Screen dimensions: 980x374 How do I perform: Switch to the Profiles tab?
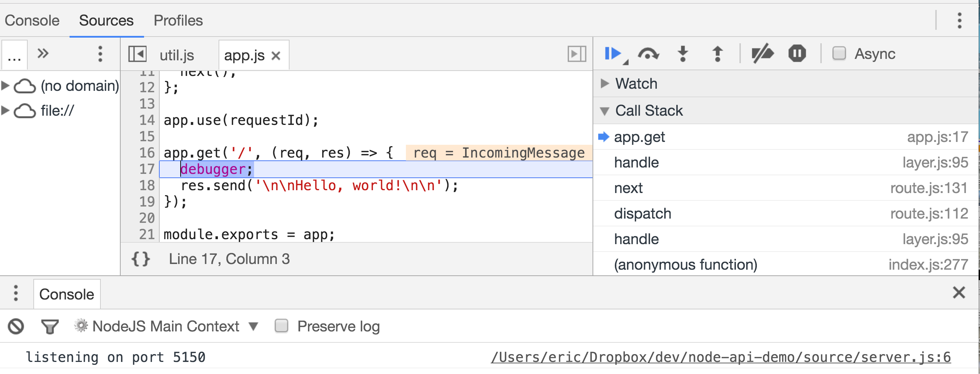[x=178, y=20]
